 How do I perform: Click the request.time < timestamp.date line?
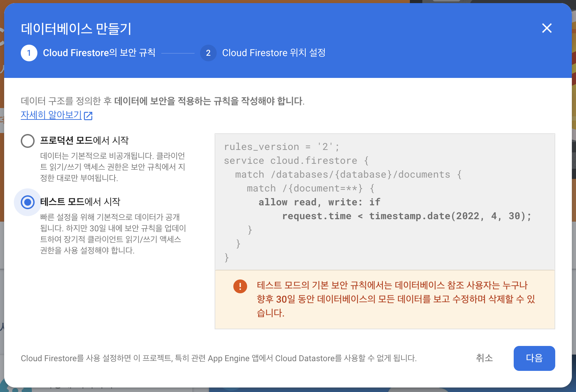tap(407, 216)
